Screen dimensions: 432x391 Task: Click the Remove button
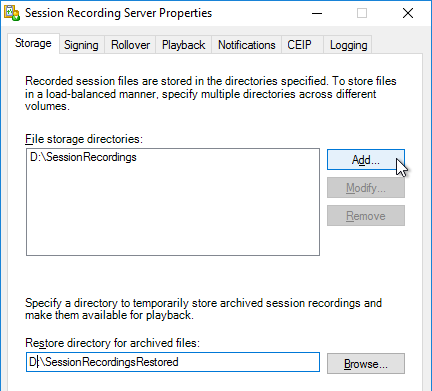point(366,216)
